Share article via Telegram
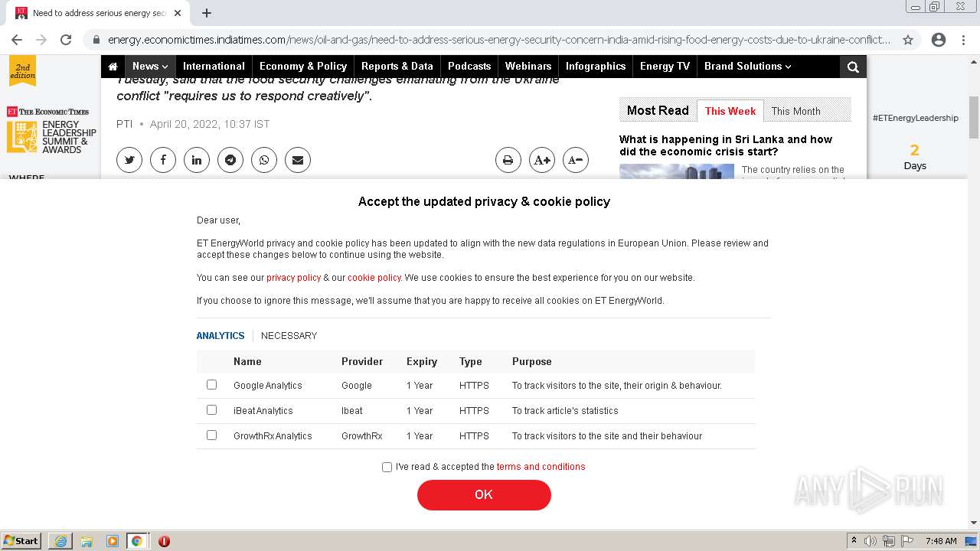 coord(230,160)
